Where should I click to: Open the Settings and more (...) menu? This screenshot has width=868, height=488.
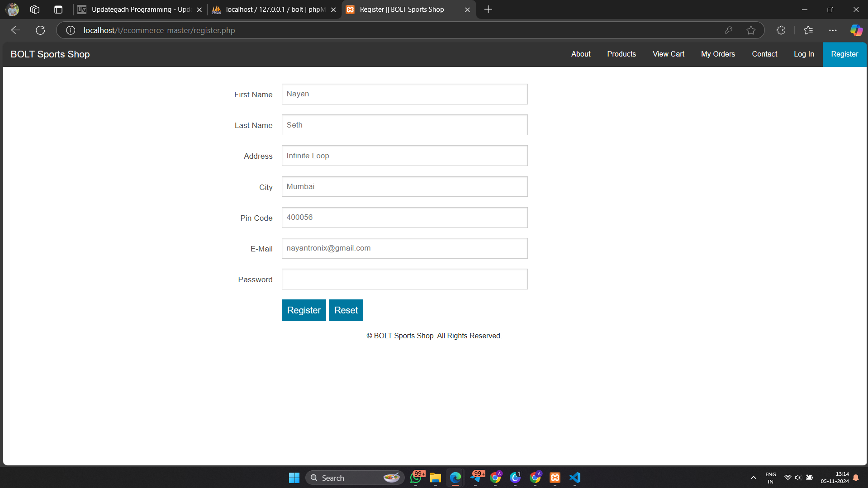pyautogui.click(x=834, y=30)
